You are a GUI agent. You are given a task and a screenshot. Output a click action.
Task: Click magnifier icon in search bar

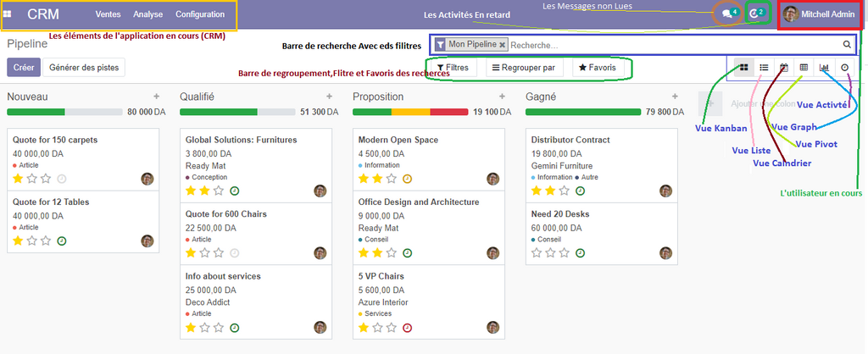tap(846, 45)
